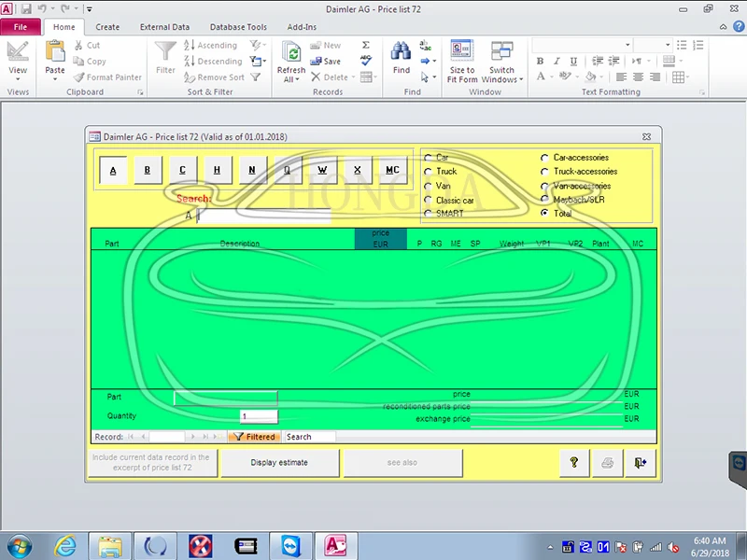Screen dimensions: 747x560
Task: Click the Spelling check icon
Action: point(366,61)
